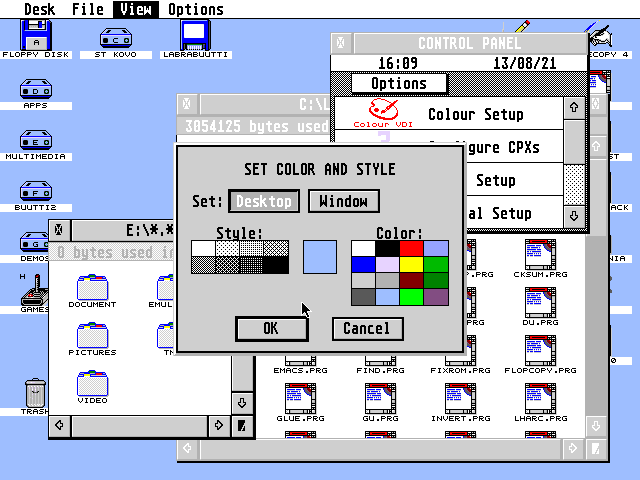Open the MULTIMEDIA drive E icon
640x480 pixels.
(x=36, y=145)
